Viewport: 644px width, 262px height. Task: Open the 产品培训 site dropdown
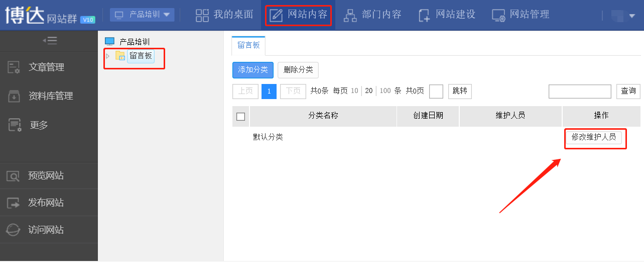point(142,15)
